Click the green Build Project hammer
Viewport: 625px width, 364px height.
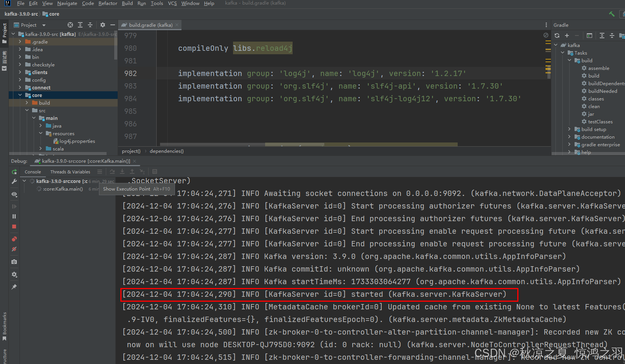click(x=612, y=14)
